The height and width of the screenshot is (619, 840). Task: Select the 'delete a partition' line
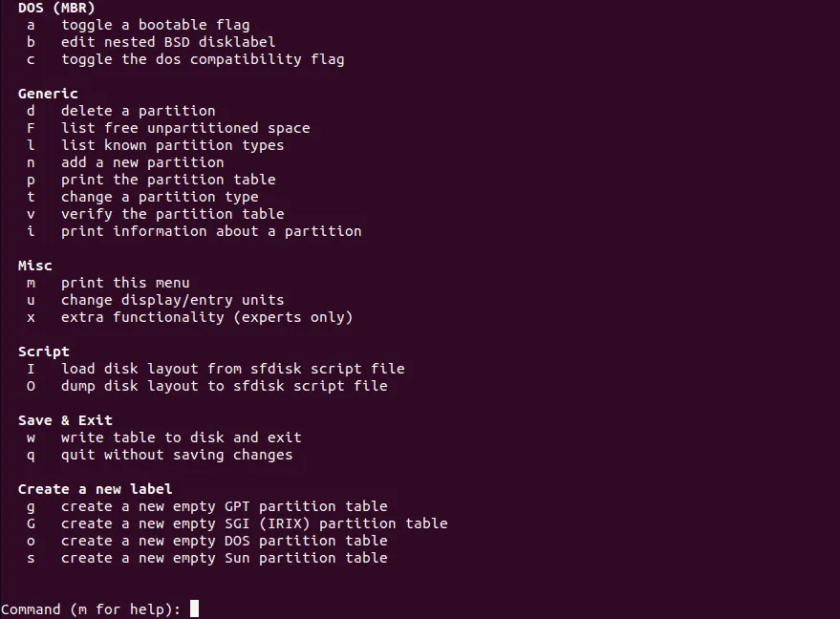coord(139,111)
